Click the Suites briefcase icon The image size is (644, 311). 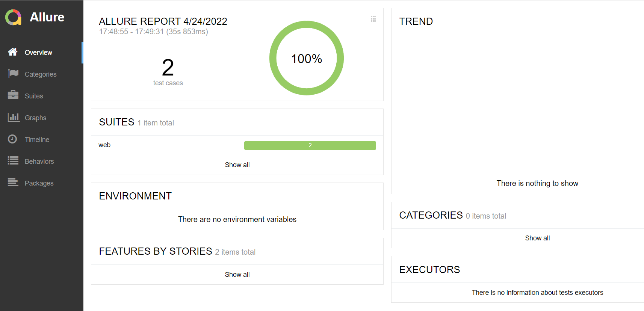coord(13,95)
